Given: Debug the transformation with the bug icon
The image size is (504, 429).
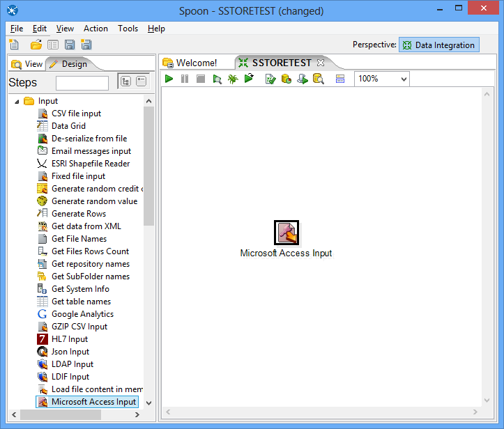Looking at the screenshot, I should (x=233, y=79).
